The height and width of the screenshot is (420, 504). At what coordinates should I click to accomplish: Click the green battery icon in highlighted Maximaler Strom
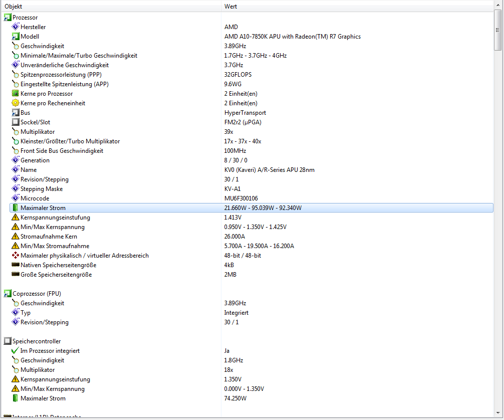tap(16, 208)
